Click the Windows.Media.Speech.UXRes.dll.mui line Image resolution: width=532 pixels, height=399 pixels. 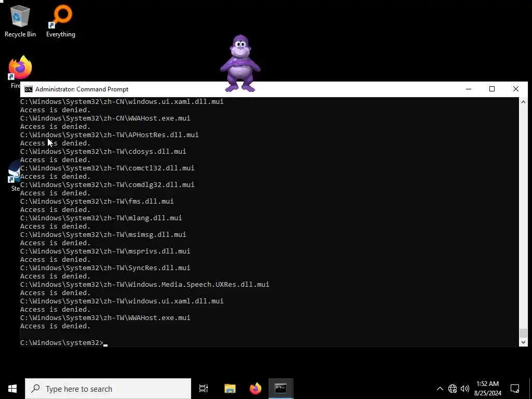tap(145, 284)
